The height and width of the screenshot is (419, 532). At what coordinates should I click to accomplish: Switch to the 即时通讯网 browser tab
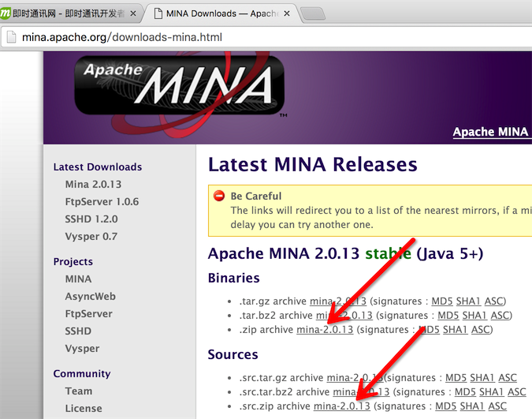click(69, 13)
